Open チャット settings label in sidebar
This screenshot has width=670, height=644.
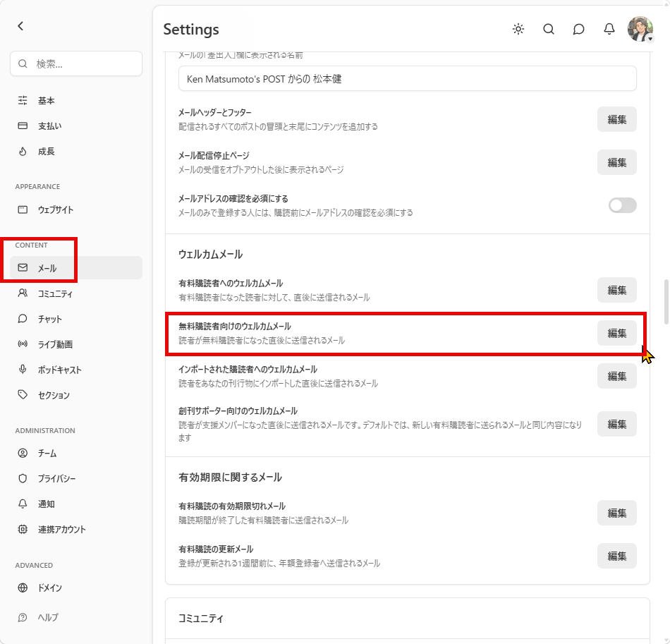(50, 319)
